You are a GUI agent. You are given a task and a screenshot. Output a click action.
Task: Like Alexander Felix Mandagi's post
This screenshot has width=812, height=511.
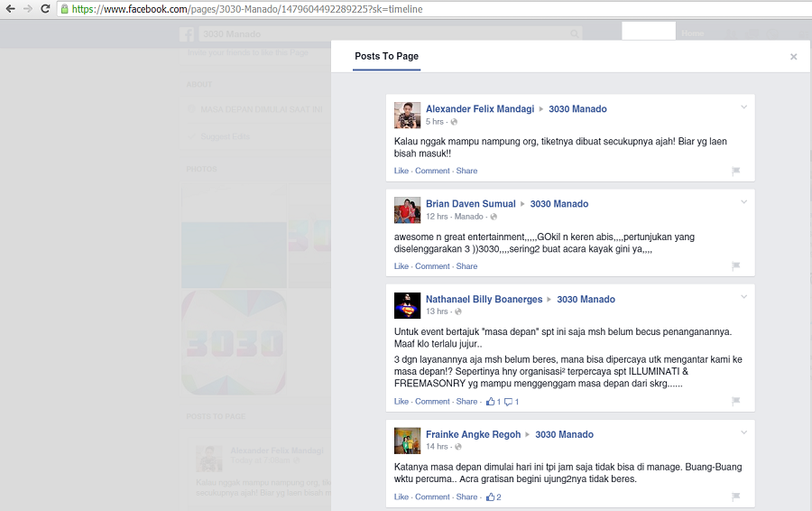pyautogui.click(x=401, y=171)
